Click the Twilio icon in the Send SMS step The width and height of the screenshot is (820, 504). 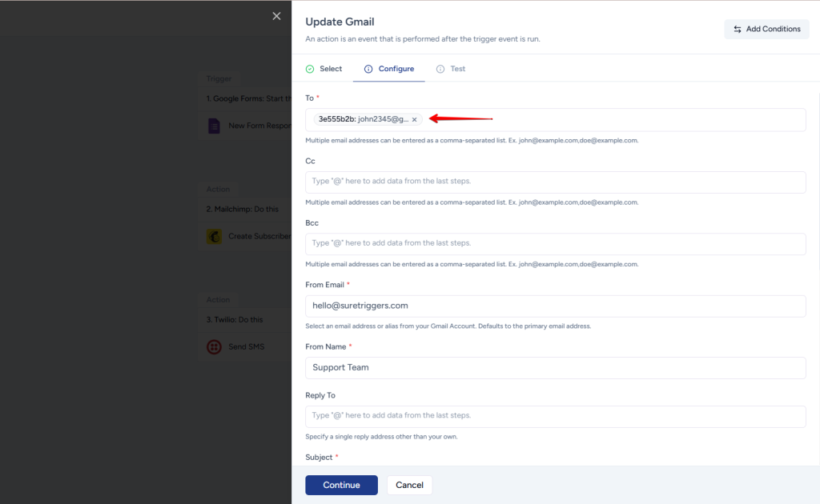coord(214,346)
